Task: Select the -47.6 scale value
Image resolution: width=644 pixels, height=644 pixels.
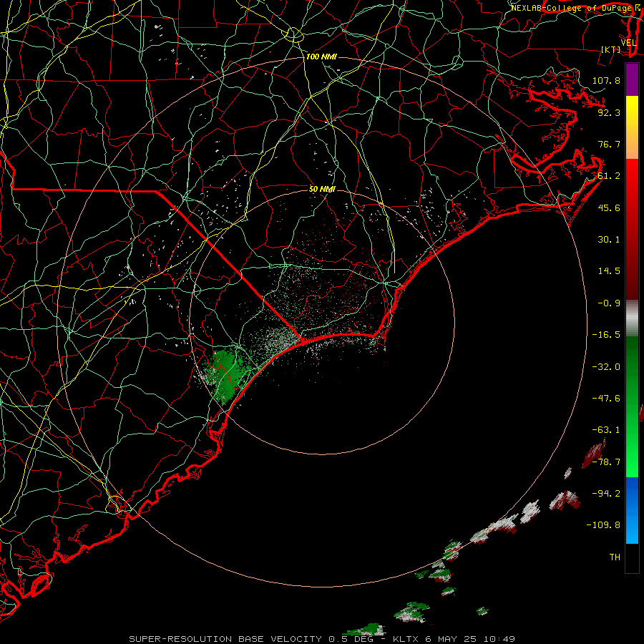Action: 606,399
